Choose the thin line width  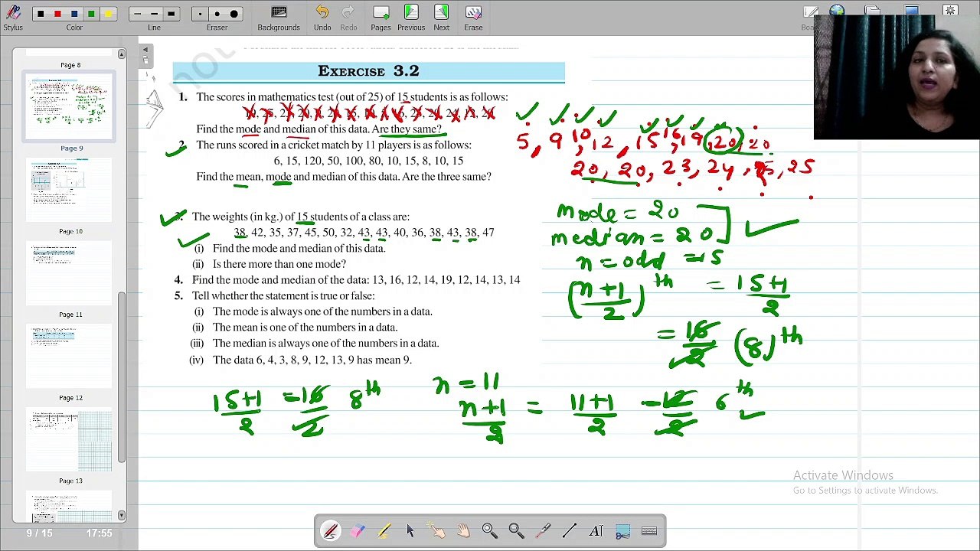pos(137,14)
